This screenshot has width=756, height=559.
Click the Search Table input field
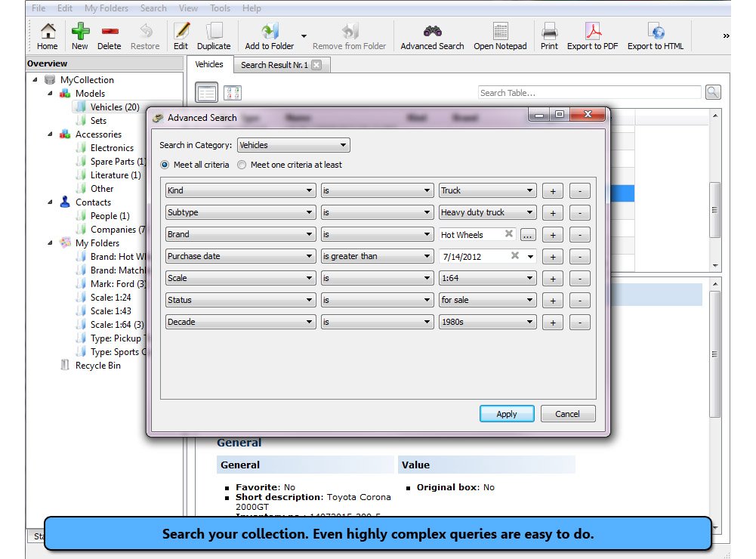coord(589,93)
